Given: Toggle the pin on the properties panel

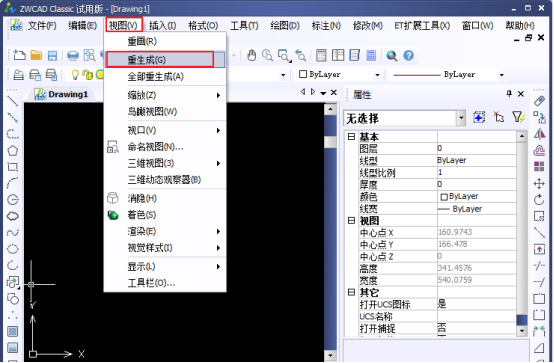Looking at the screenshot, I should point(509,94).
